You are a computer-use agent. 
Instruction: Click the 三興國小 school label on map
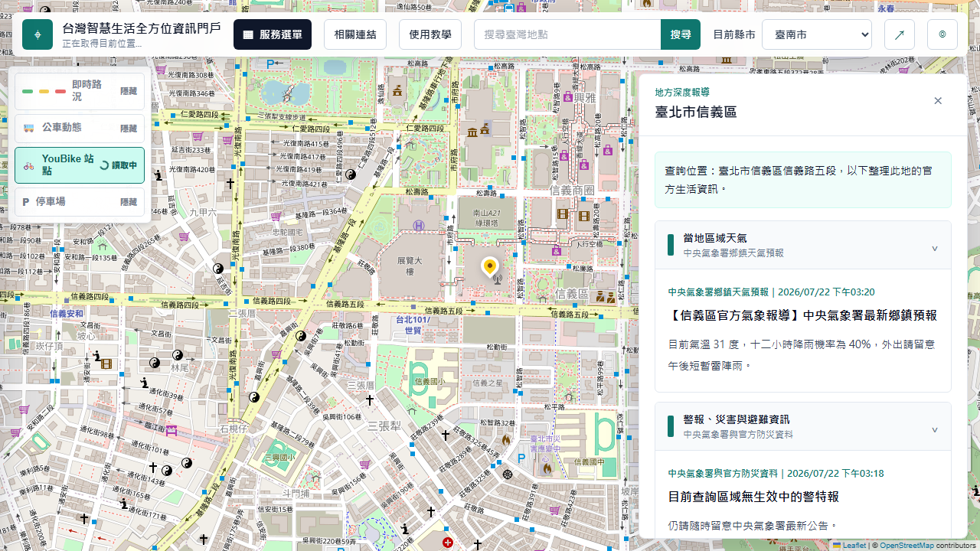tap(279, 457)
